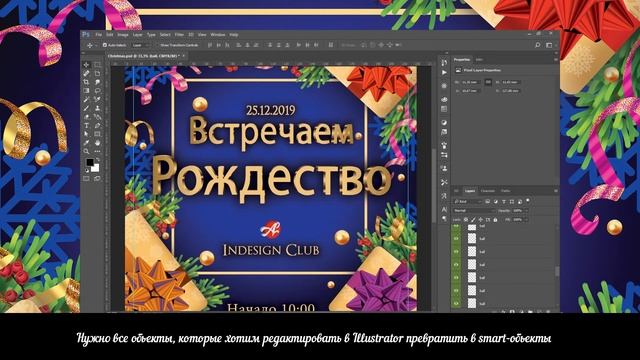Viewport: 640px width, 360px height.
Task: Click the height H field in Properties
Action: pyautogui.click(x=511, y=82)
